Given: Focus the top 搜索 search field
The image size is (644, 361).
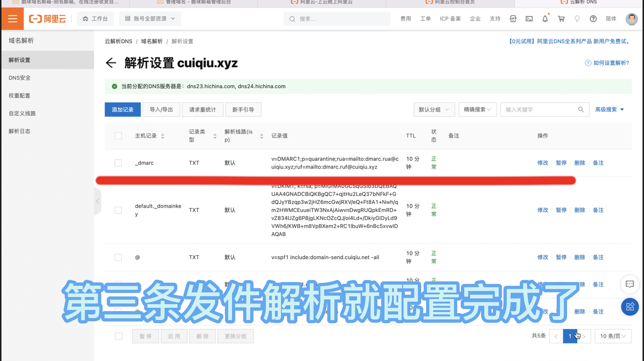Looking at the screenshot, I should click(337, 19).
